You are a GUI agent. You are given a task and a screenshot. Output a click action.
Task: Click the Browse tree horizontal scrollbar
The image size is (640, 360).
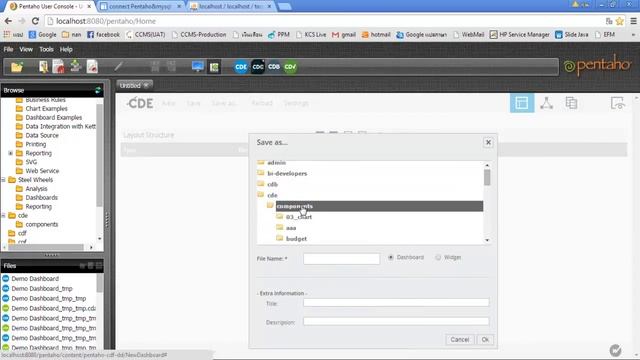click(46, 247)
